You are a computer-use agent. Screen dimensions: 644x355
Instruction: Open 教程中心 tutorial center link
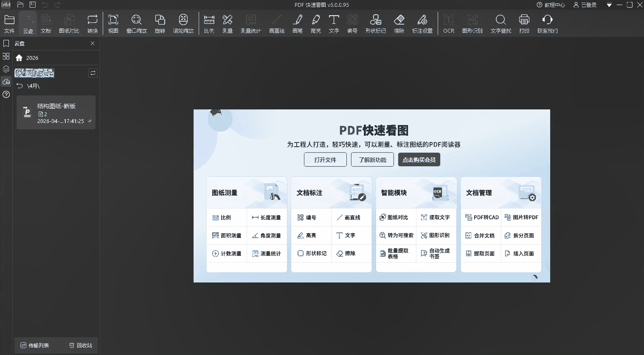click(551, 5)
